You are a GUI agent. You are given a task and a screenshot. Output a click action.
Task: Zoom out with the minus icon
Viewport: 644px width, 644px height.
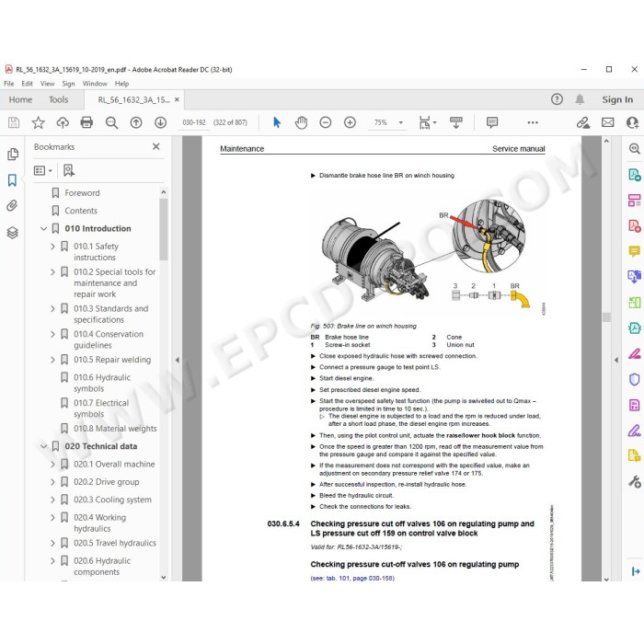click(326, 122)
